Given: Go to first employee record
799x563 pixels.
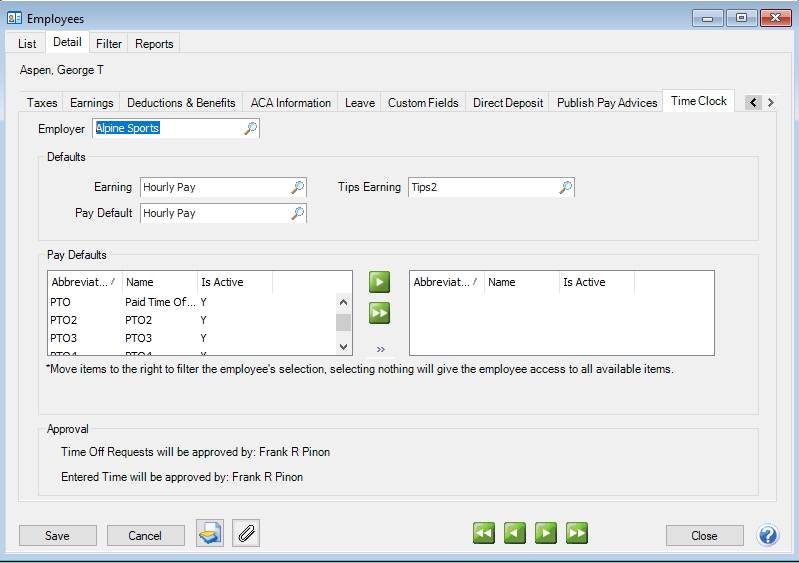Looking at the screenshot, I should 484,534.
